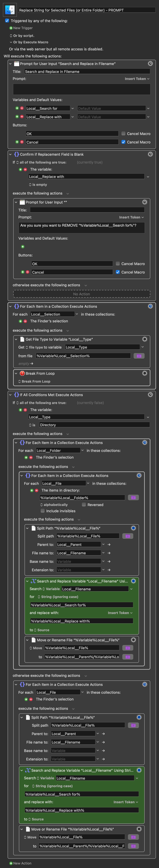Image resolution: width=159 pixels, height=868 pixels.
Task: Click red minus beside Local__Replace with prompt variable
Action: (22, 117)
